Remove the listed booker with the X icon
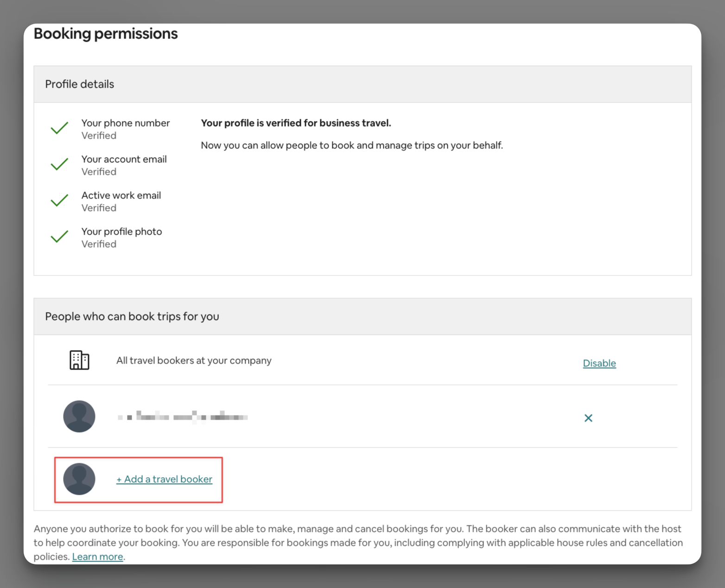This screenshot has height=588, width=725. pyautogui.click(x=588, y=418)
